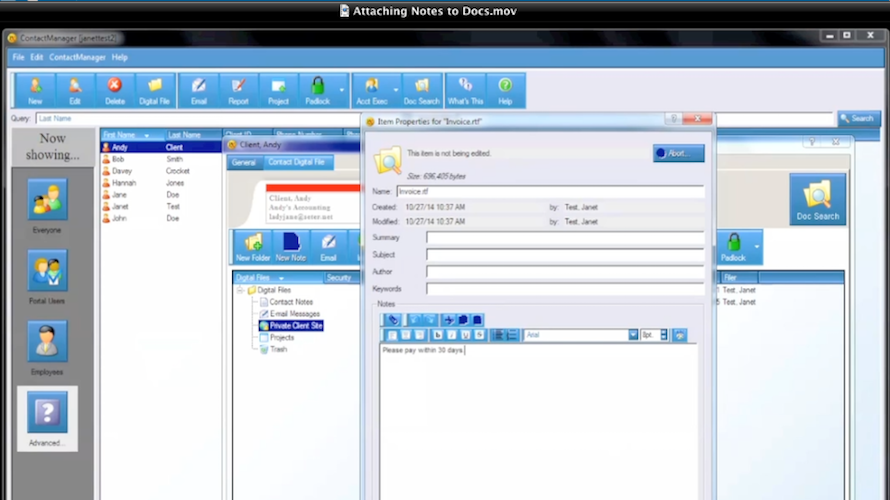Image resolution: width=890 pixels, height=500 pixels.
Task: Click the attach icon in Notes toolbar
Action: [x=393, y=320]
